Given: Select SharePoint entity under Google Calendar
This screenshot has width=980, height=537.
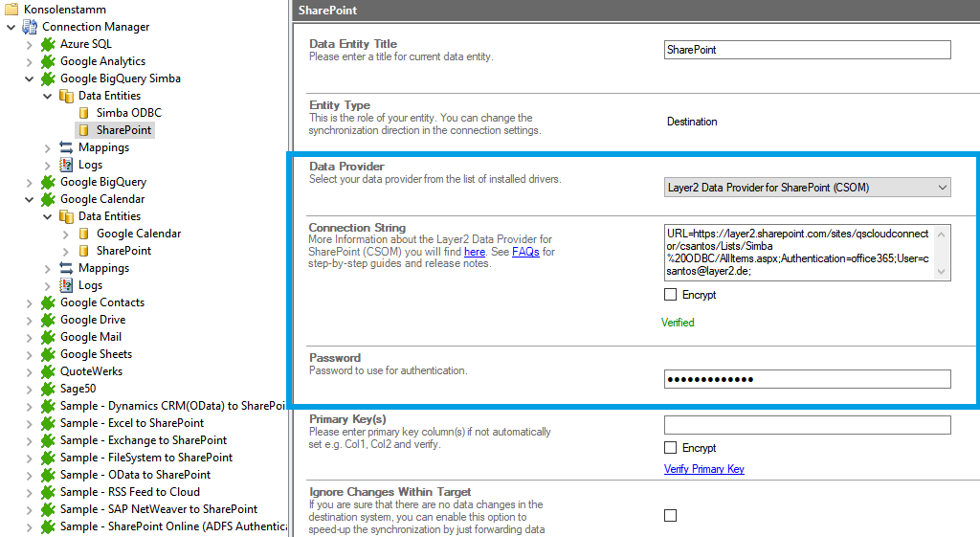Looking at the screenshot, I should 123,251.
